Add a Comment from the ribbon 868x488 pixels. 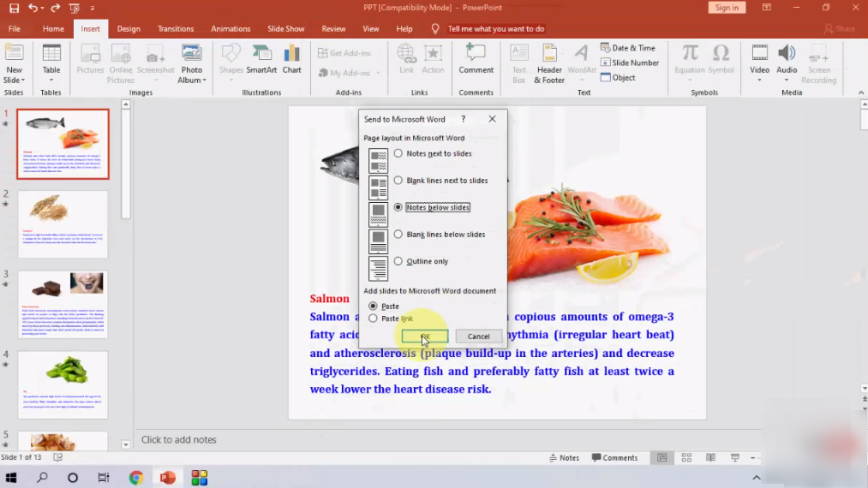(476, 59)
